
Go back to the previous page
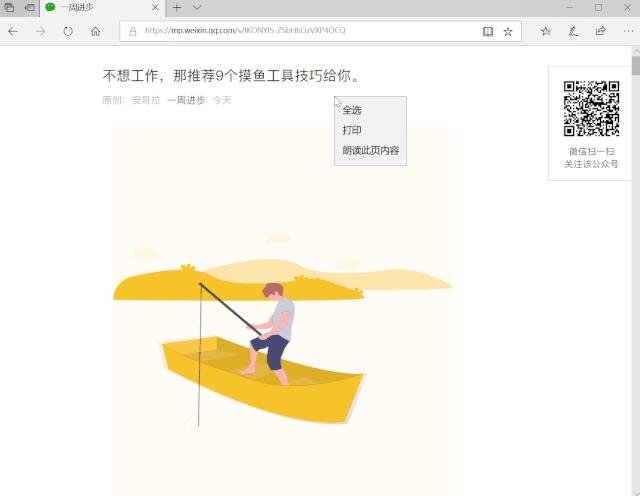[13, 31]
